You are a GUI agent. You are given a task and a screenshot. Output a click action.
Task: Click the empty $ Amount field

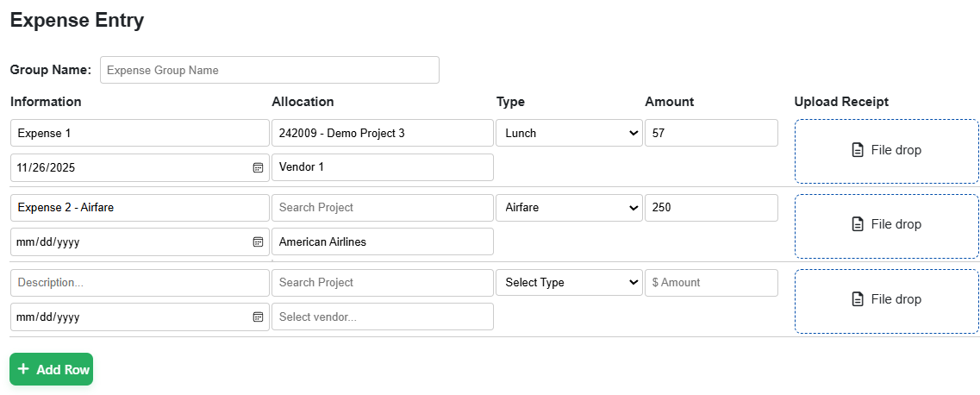pyautogui.click(x=711, y=283)
